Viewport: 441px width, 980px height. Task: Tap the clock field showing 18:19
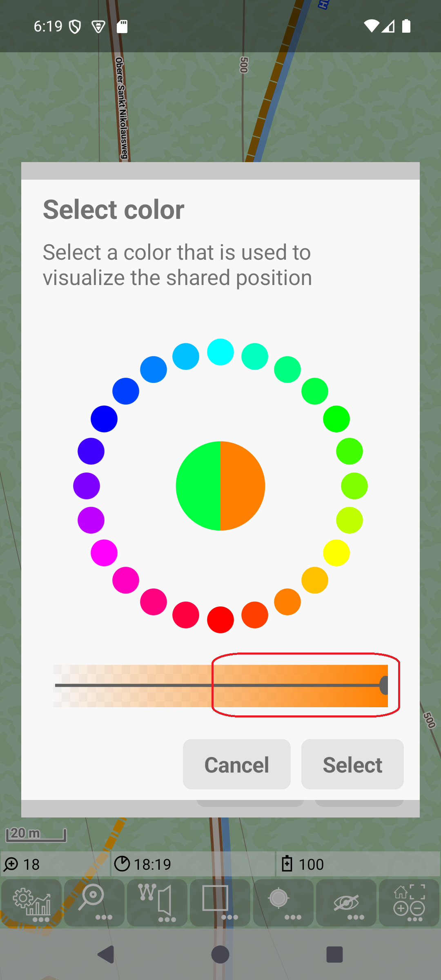coord(193,864)
